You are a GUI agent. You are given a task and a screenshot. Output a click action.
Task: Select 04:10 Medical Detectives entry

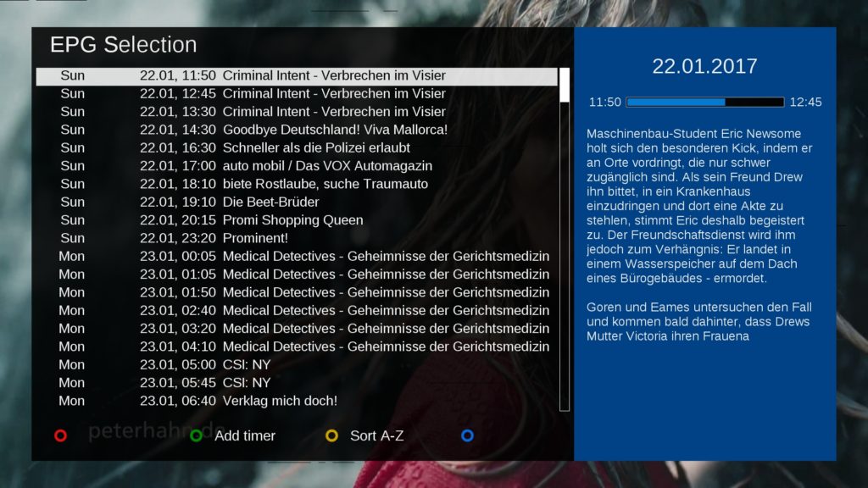[297, 347]
